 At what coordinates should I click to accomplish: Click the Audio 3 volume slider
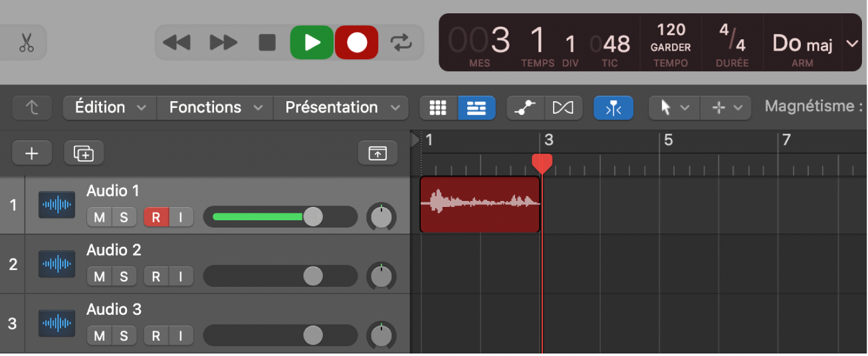280,335
